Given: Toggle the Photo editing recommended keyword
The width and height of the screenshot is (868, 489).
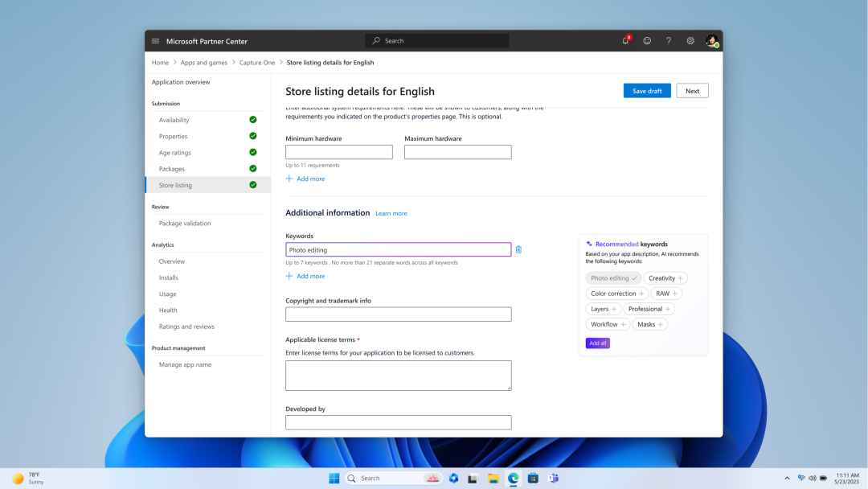Looking at the screenshot, I should tap(613, 277).
